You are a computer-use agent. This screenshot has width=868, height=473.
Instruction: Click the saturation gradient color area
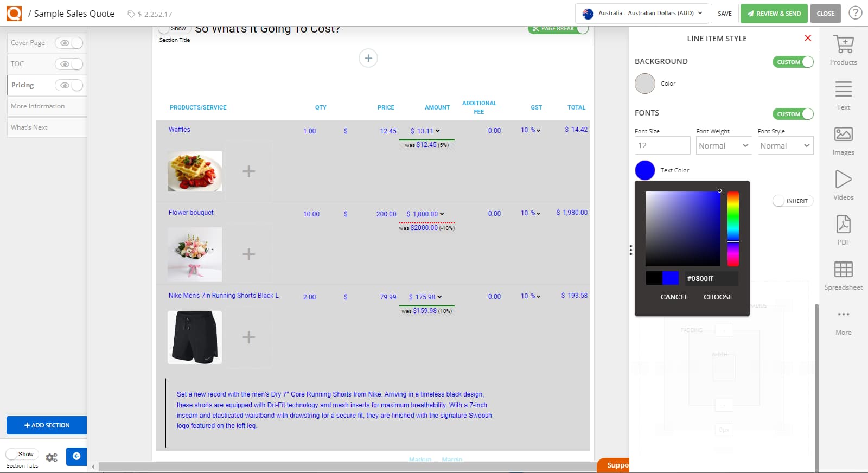point(683,228)
